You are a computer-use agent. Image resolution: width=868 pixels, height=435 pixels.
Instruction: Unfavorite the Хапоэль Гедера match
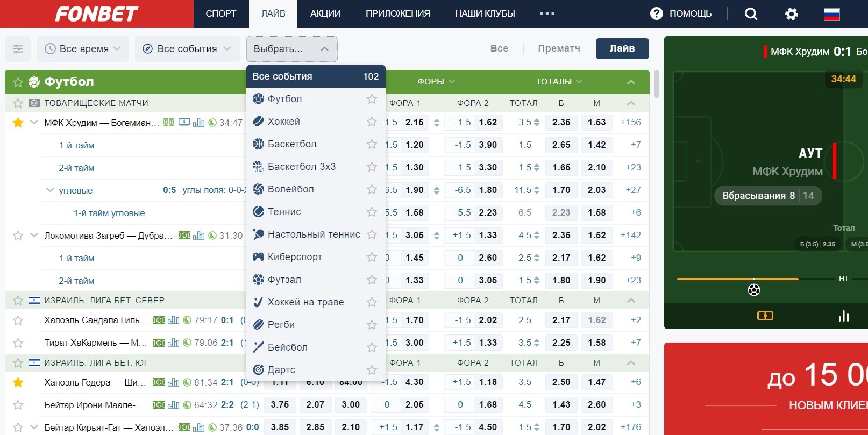click(18, 382)
